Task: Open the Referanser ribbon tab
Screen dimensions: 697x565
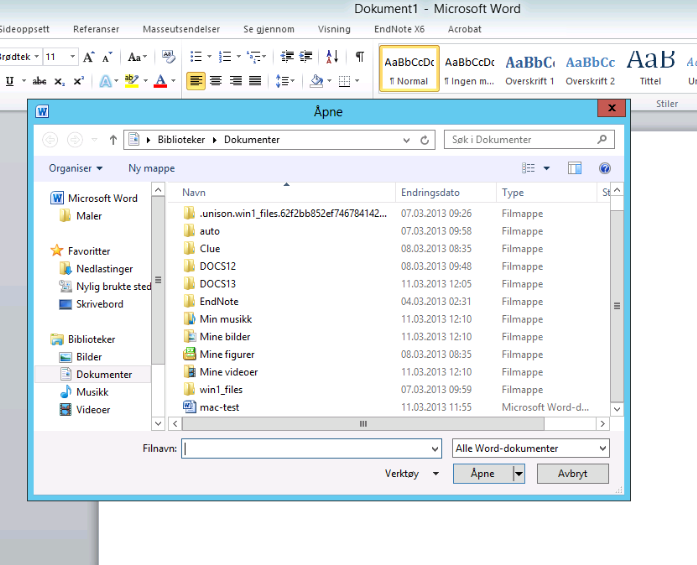Action: click(x=96, y=29)
